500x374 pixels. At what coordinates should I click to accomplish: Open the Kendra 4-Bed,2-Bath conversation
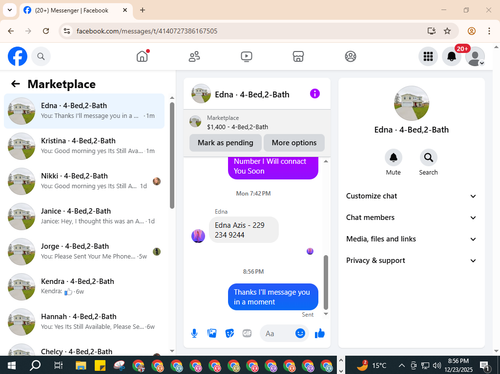coord(84,286)
